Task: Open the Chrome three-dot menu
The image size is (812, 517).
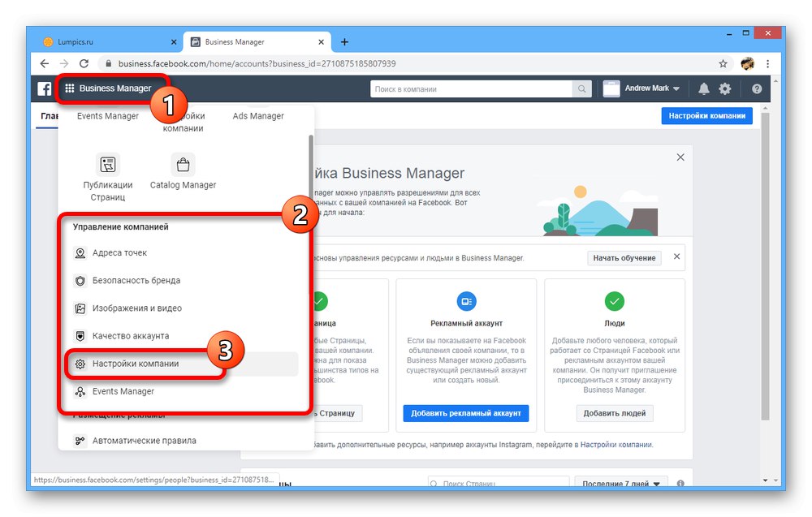Action: 768,63
